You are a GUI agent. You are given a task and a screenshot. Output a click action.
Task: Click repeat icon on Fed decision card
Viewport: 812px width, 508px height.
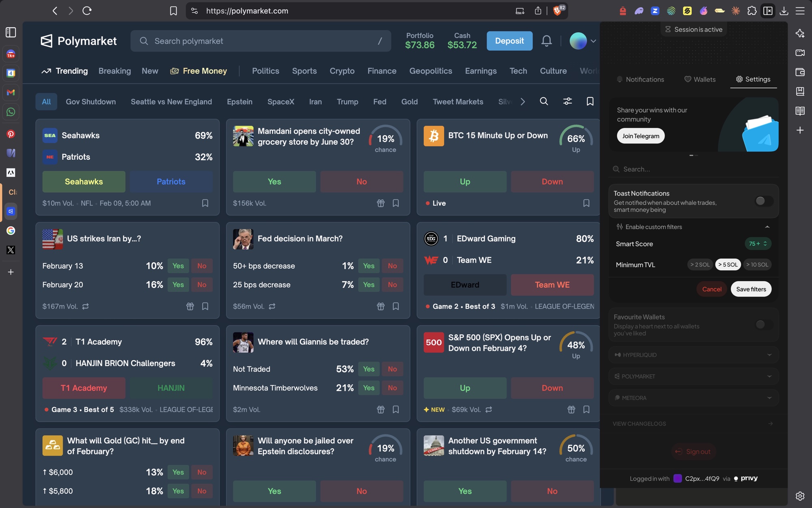pos(272,306)
